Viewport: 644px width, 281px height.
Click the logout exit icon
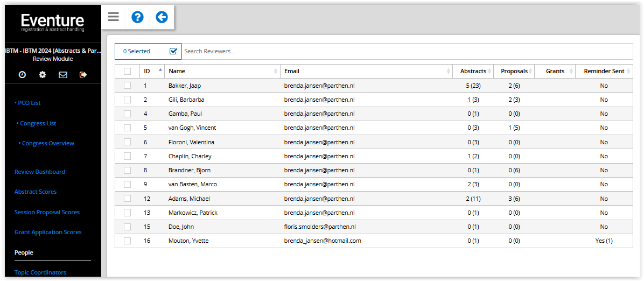tap(83, 75)
